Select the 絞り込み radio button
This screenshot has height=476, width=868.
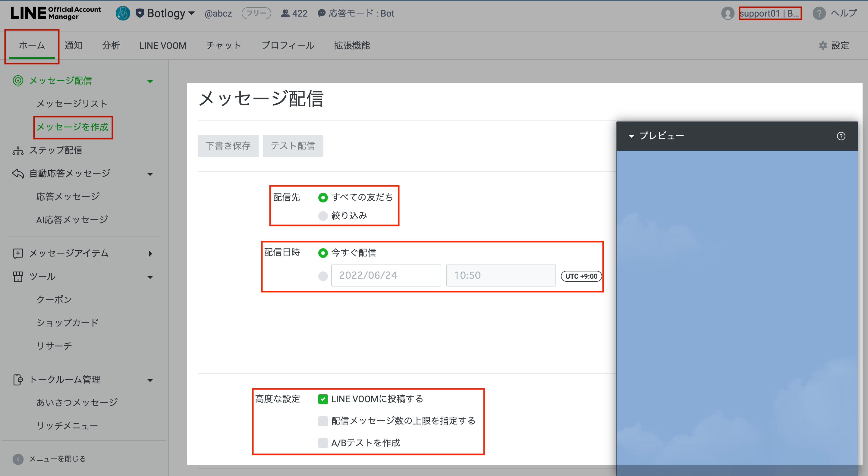tap(323, 216)
